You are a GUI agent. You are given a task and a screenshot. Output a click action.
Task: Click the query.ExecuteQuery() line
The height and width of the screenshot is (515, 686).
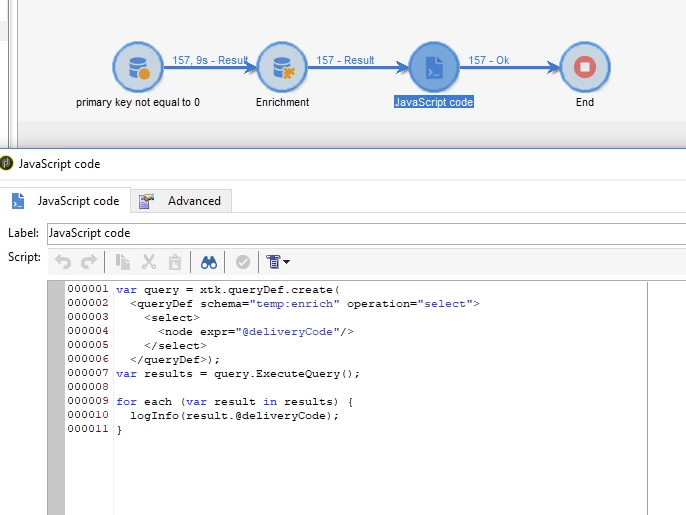pyautogui.click(x=238, y=374)
